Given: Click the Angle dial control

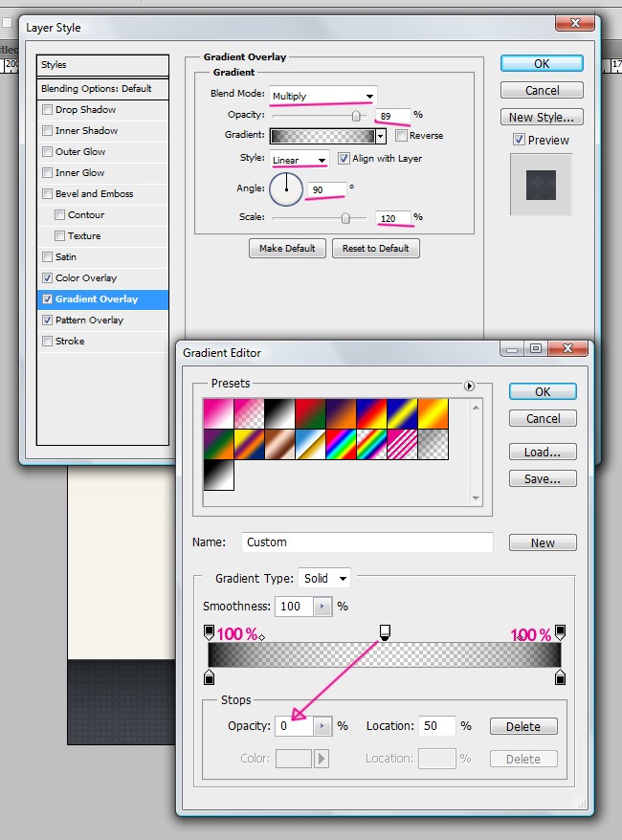Looking at the screenshot, I should pyautogui.click(x=285, y=189).
